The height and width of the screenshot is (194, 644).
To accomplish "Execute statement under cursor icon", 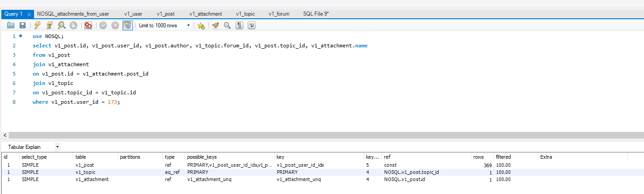I will 50,25.
